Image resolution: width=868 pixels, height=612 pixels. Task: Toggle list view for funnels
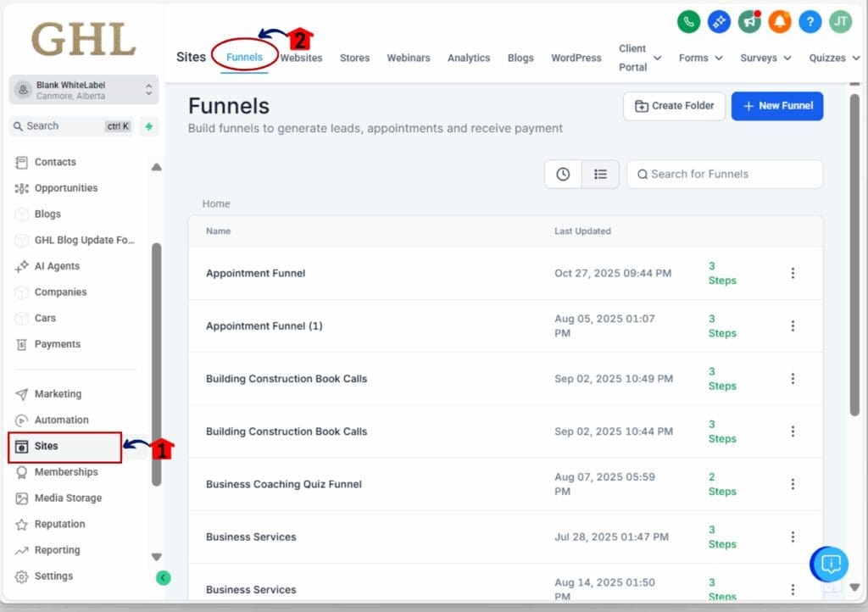600,174
